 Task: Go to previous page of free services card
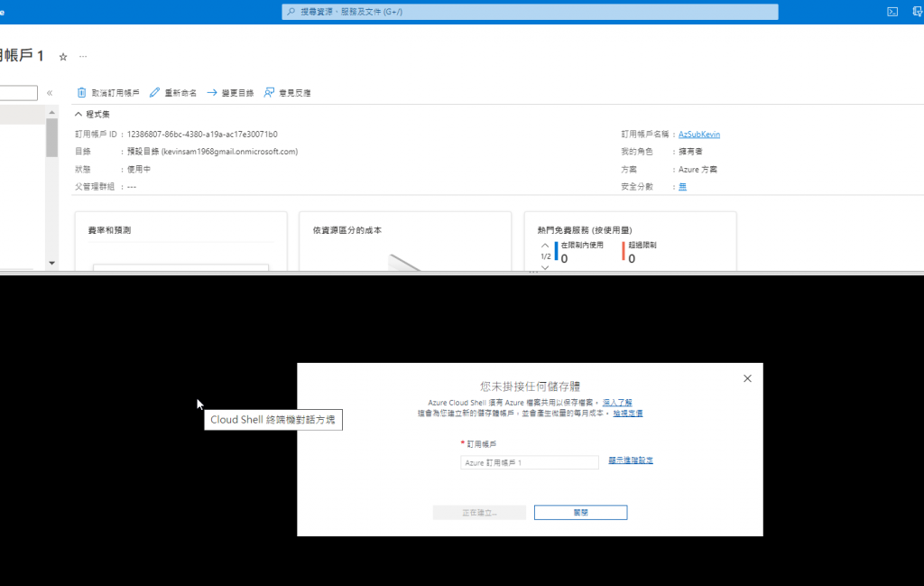[545, 246]
